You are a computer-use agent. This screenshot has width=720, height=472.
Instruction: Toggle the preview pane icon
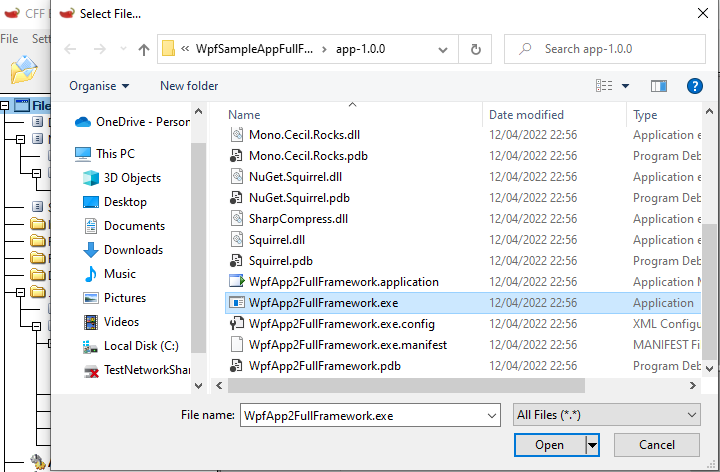658,86
